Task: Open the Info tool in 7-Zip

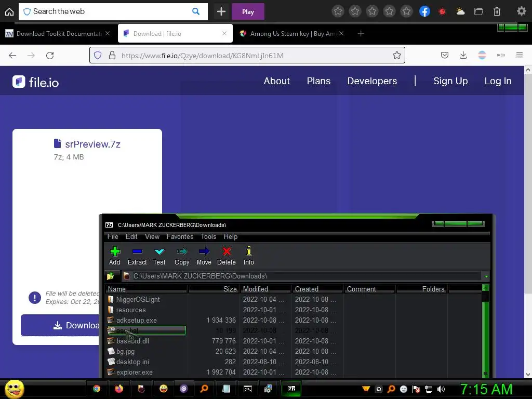Action: pos(249,256)
